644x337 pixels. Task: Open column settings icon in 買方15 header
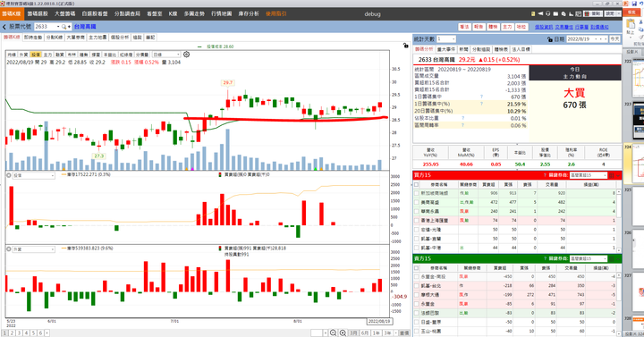click(612, 175)
